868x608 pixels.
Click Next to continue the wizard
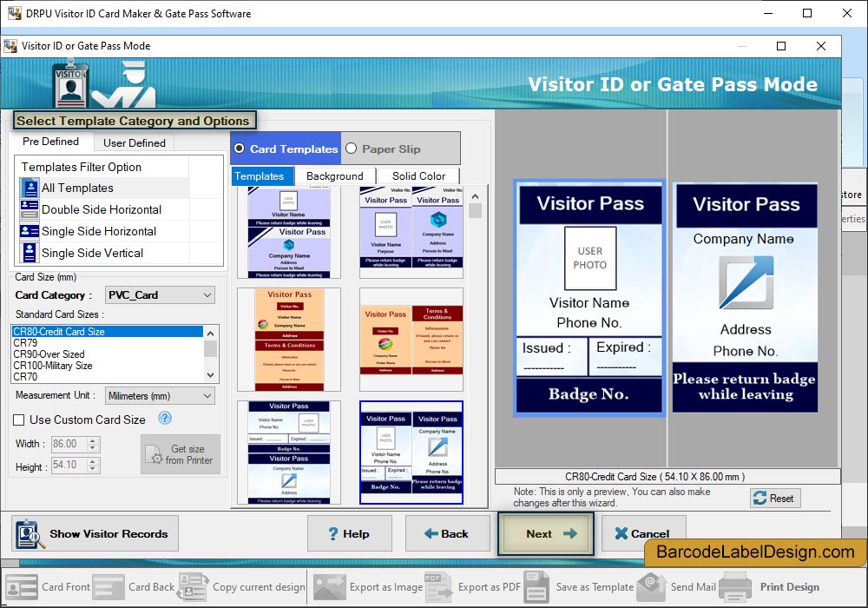click(546, 533)
